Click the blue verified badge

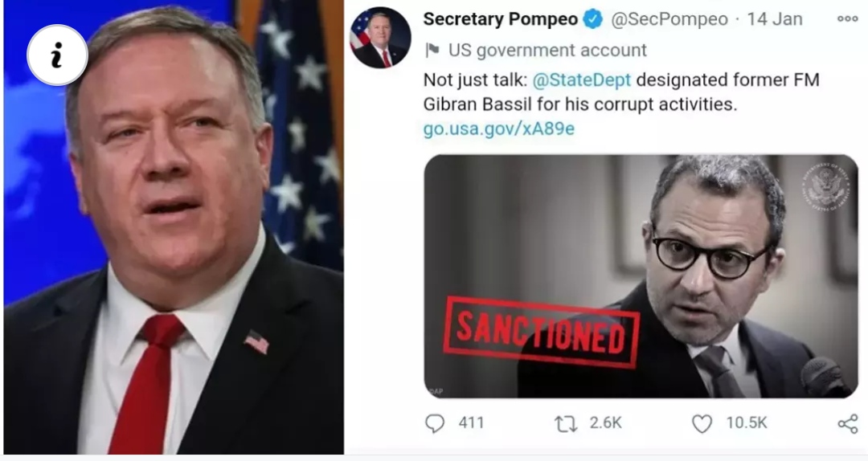(x=593, y=19)
